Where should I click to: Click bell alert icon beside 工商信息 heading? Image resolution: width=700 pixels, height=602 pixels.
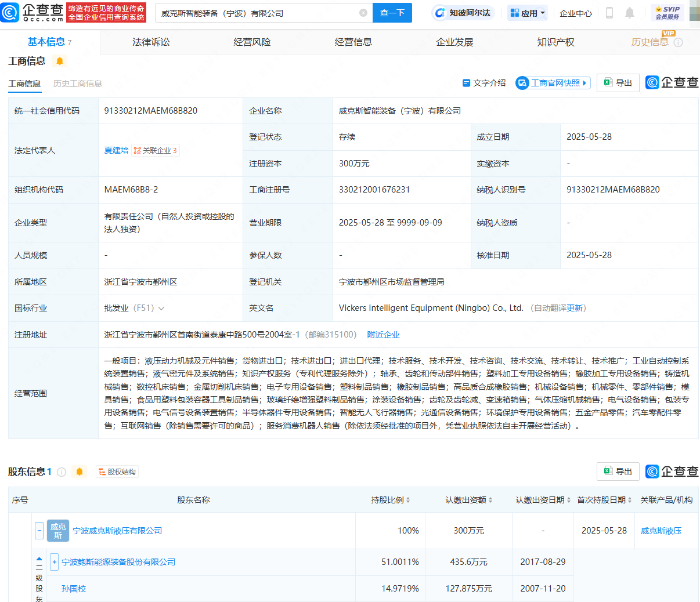[60, 61]
